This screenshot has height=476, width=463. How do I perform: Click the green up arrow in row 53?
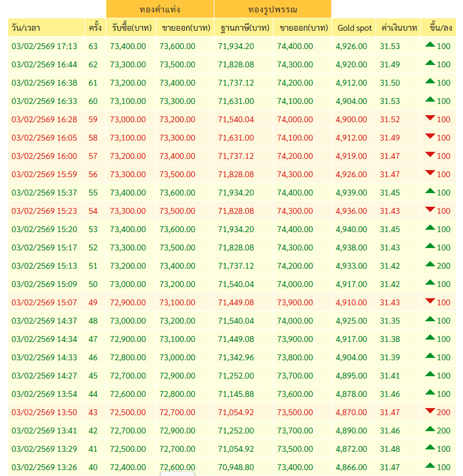tap(430, 228)
